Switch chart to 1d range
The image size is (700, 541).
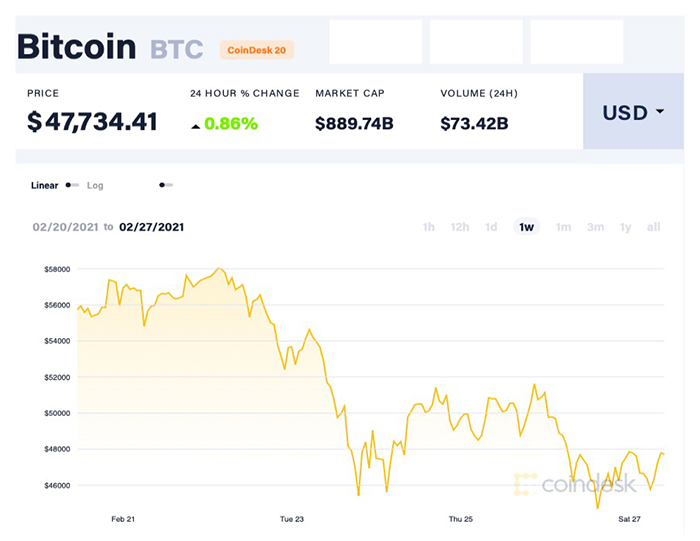coord(491,227)
